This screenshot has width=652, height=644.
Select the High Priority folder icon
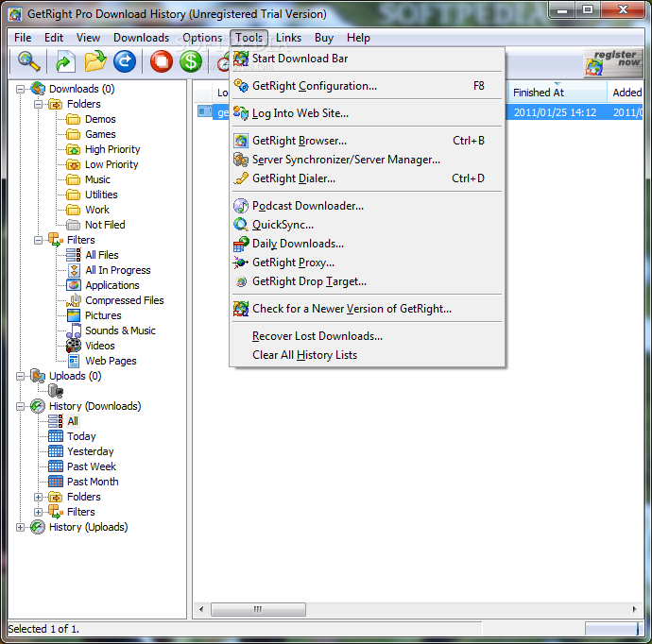(73, 149)
